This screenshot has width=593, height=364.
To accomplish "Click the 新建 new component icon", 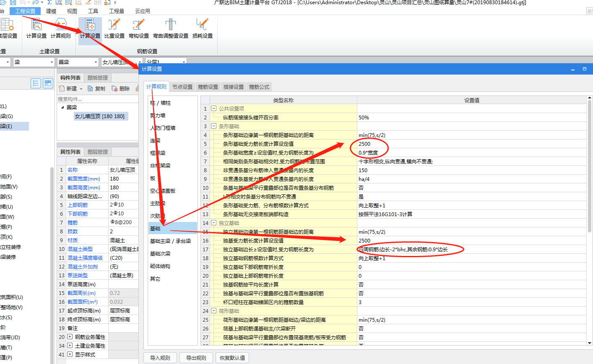I will (61, 88).
